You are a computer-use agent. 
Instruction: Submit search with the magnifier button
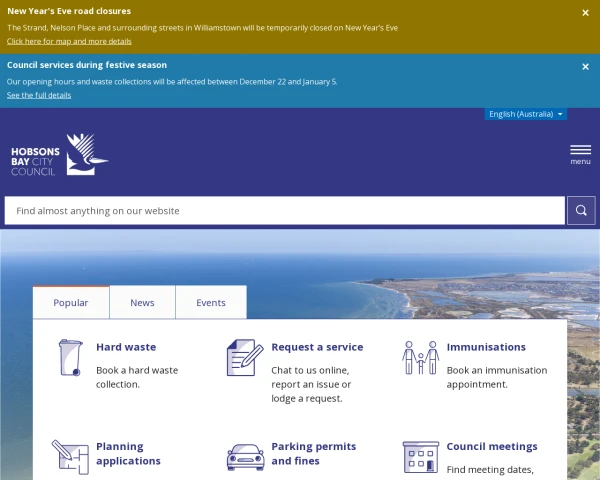tap(581, 211)
